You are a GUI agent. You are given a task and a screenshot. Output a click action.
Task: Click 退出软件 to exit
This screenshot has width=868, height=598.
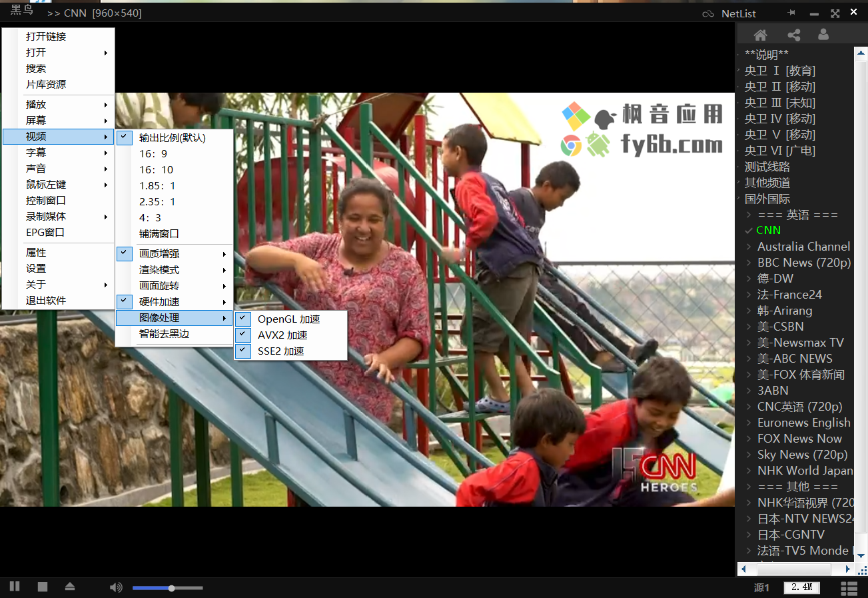pyautogui.click(x=59, y=301)
